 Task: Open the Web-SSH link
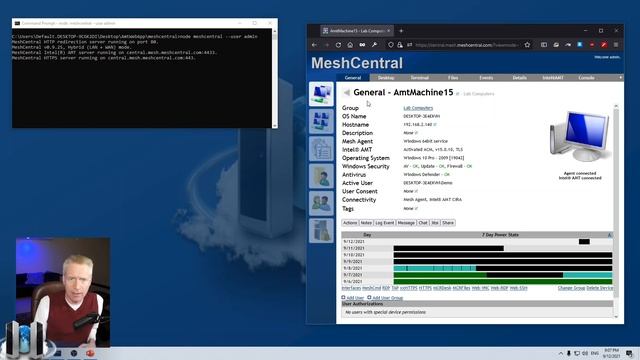tap(518, 288)
